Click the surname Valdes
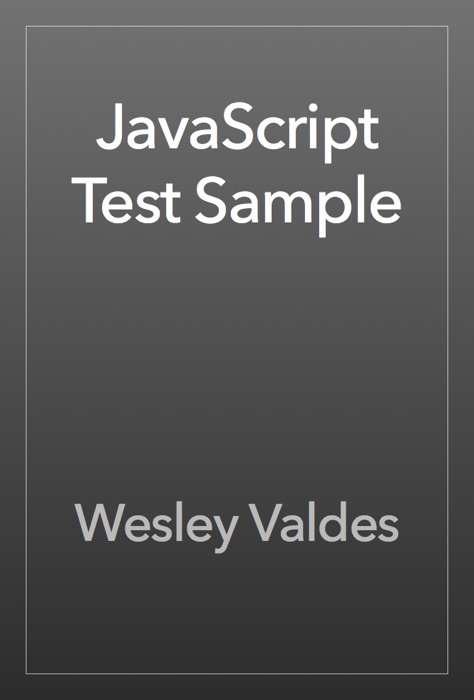Screen dimensions: 474x700 324,522
